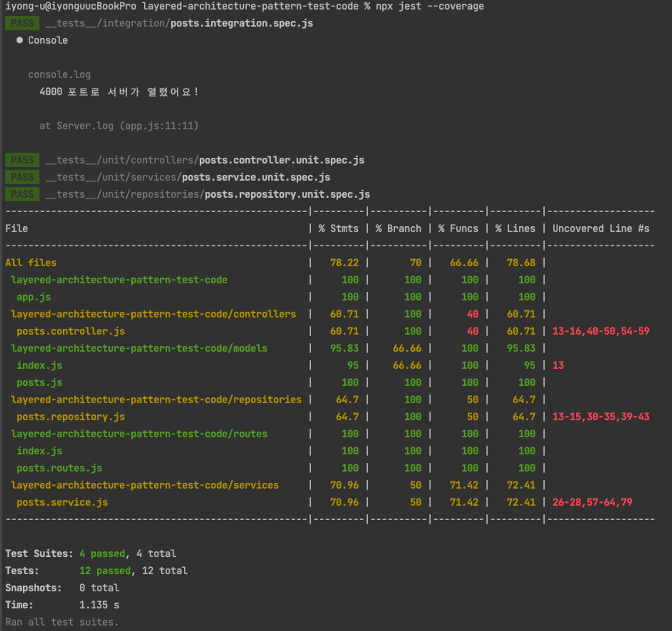Viewport: 672px width, 631px height.
Task: Click posts.repository.js file name in table
Action: coord(71,417)
